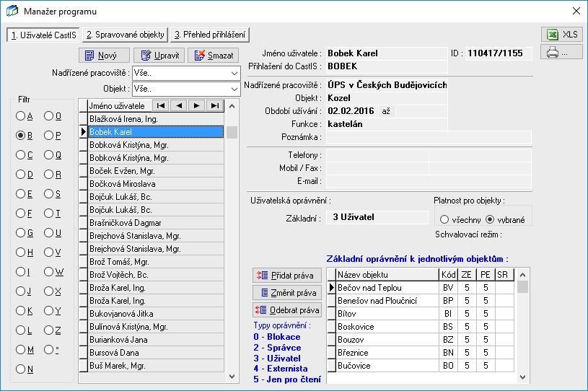Open the printer options button
Image resolution: width=588 pixels, height=391 pixels.
tap(561, 52)
